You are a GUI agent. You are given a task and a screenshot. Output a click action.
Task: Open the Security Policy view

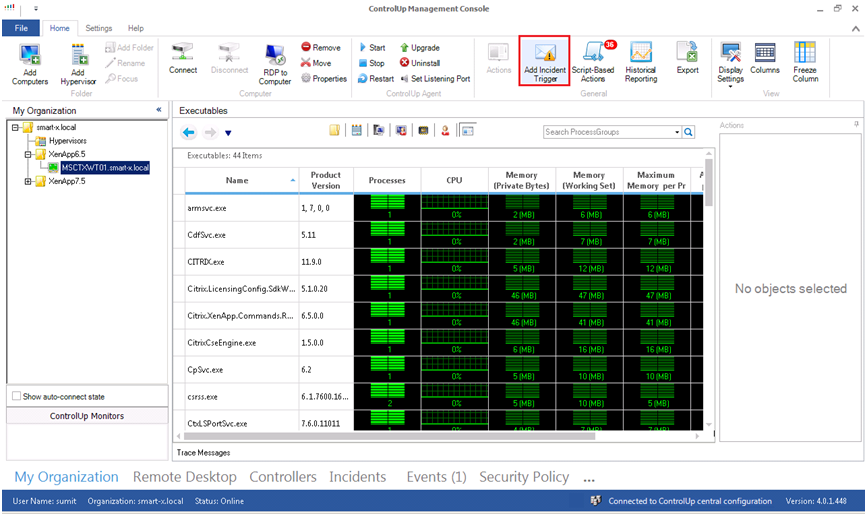click(524, 477)
